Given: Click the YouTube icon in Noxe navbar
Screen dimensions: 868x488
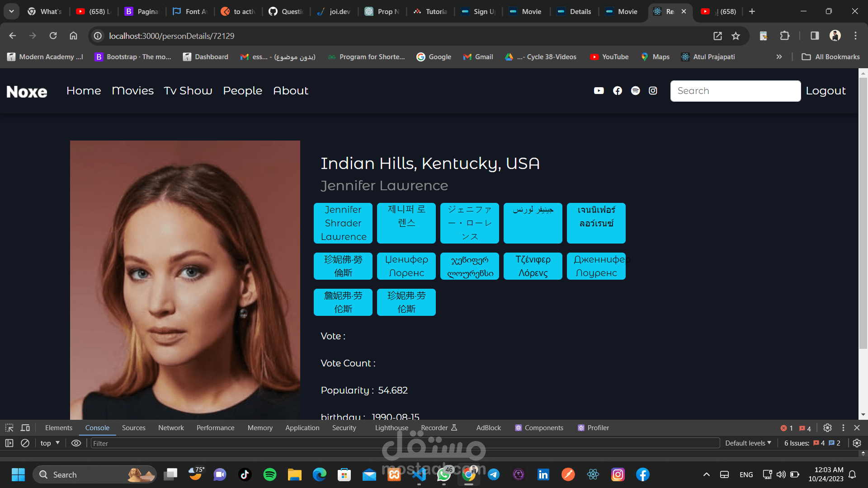Looking at the screenshot, I should coord(599,91).
